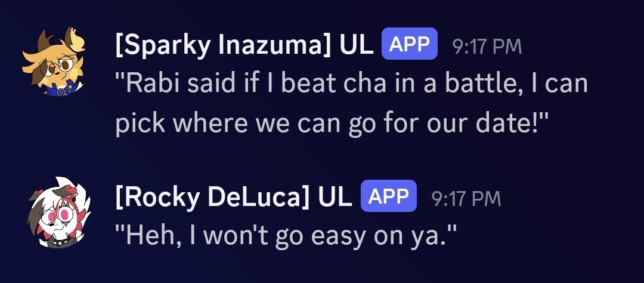Open the [Rocky DeLuca] username
Viewport: 644px width, 283px height.
pyautogui.click(x=212, y=197)
